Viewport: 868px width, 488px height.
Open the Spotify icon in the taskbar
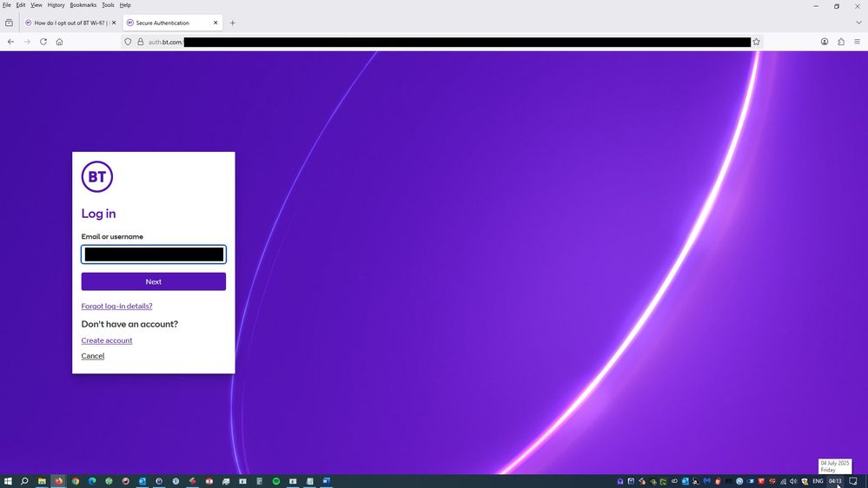point(276,481)
